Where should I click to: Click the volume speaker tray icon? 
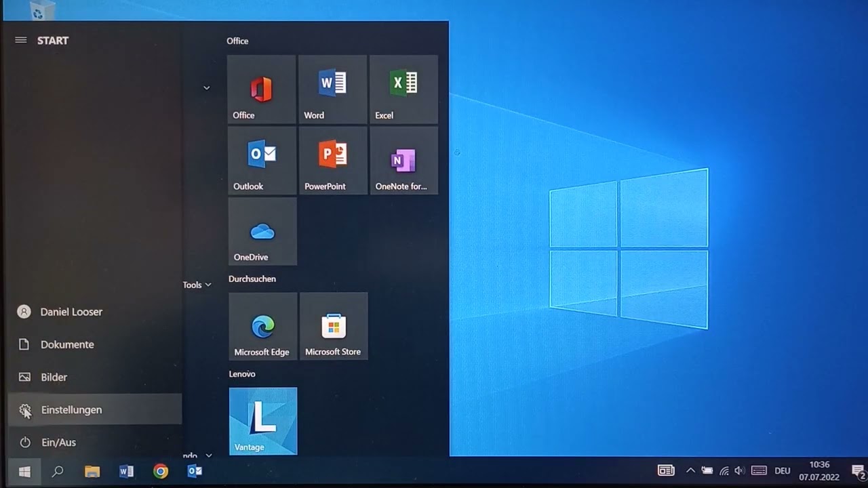(x=740, y=471)
